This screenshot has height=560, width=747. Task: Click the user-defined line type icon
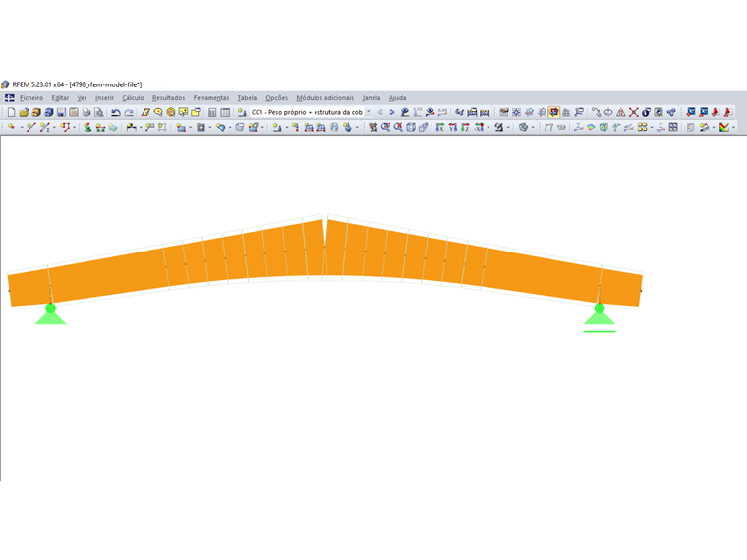pyautogui.click(x=45, y=127)
